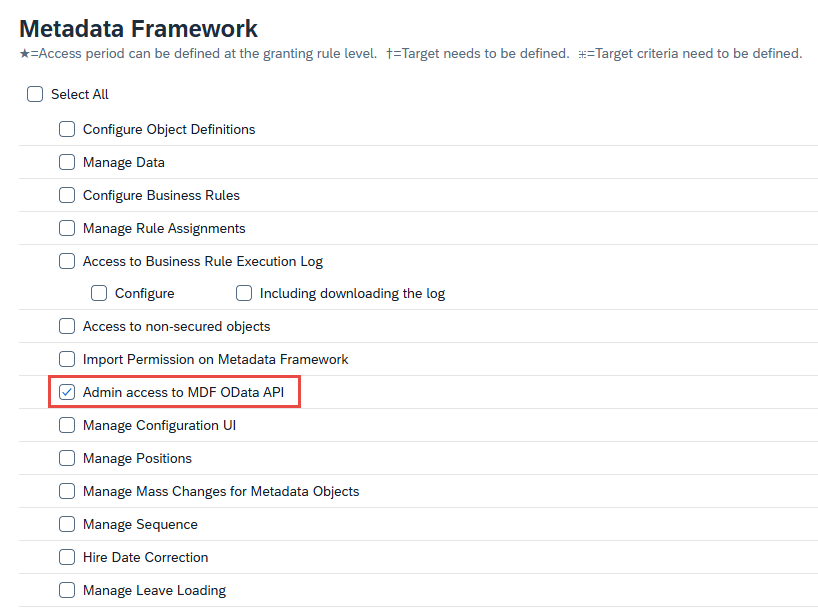
Task: Check the Configure sub-option checkbox
Action: click(x=99, y=293)
